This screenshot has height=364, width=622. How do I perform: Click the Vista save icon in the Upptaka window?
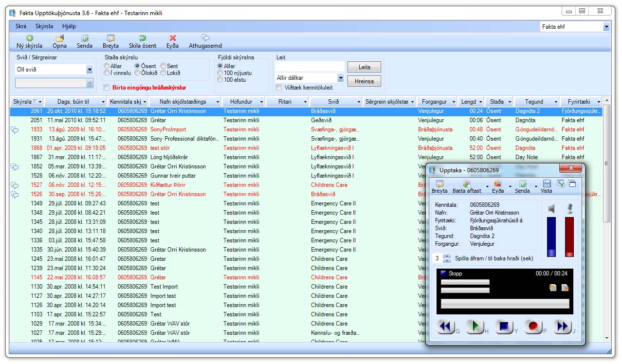pyautogui.click(x=547, y=184)
